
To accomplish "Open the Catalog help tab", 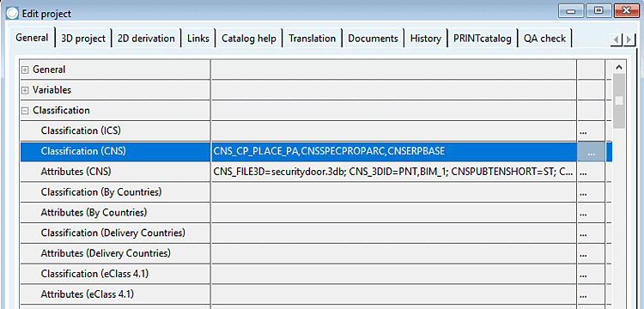I will tap(249, 39).
